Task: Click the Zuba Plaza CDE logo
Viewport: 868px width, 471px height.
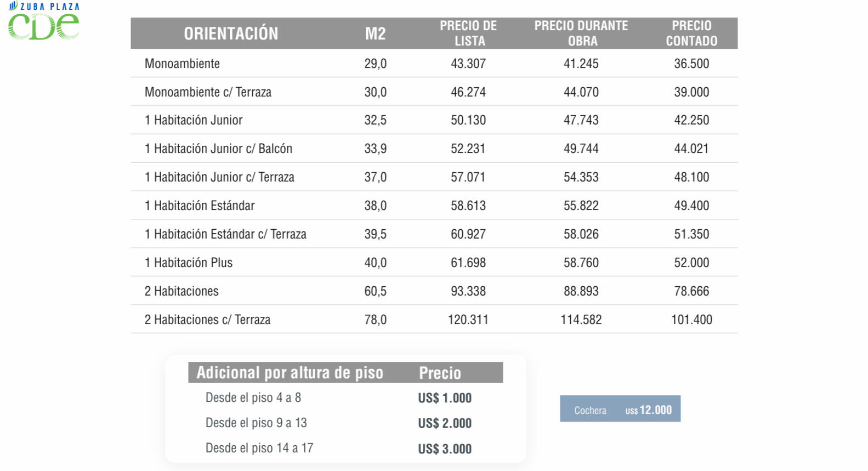Action: coord(44,21)
